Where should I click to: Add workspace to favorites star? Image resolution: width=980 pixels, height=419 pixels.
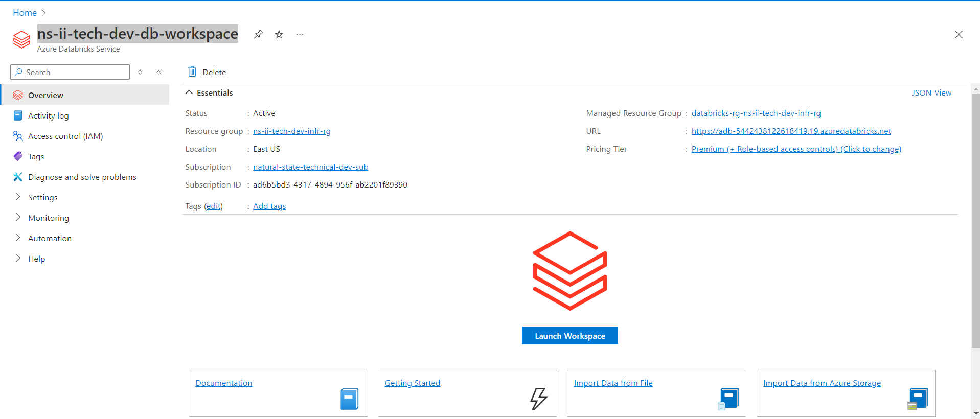[279, 34]
